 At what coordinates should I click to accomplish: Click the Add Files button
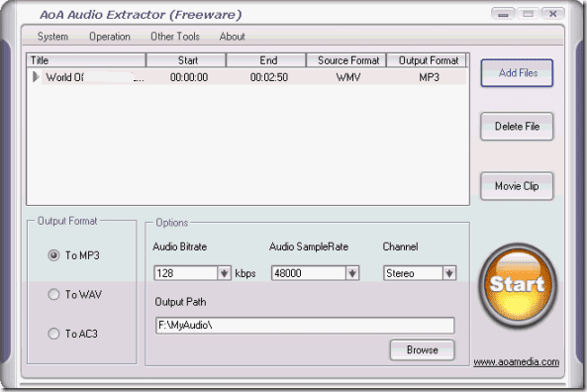517,73
